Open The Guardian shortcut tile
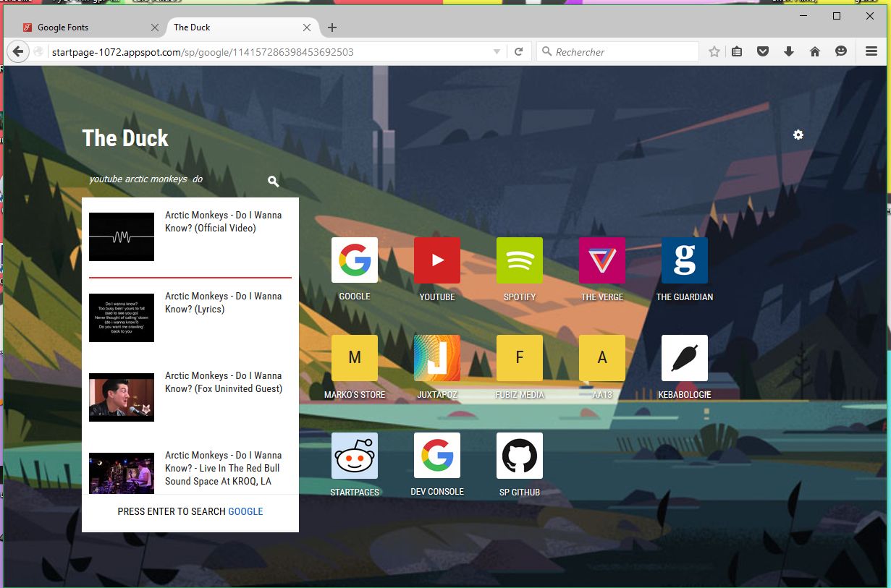This screenshot has width=891, height=588. (x=684, y=260)
